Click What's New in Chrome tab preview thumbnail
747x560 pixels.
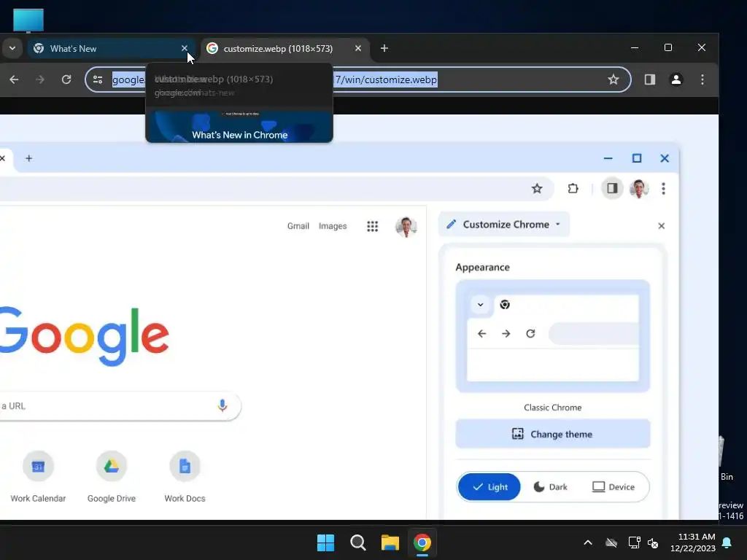(x=239, y=126)
